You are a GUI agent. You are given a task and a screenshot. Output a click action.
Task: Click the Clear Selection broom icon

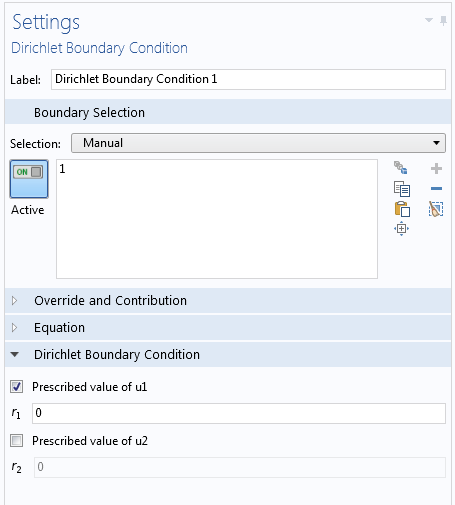coord(436,209)
